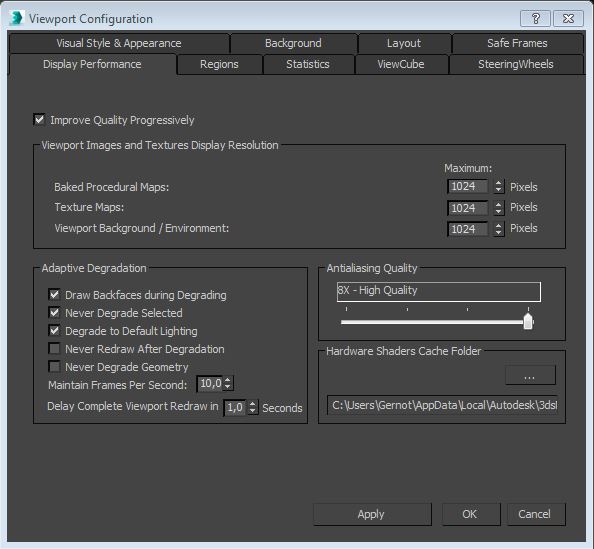Click the Apply button
Viewport: 594px width, 549px height.
[x=372, y=514]
